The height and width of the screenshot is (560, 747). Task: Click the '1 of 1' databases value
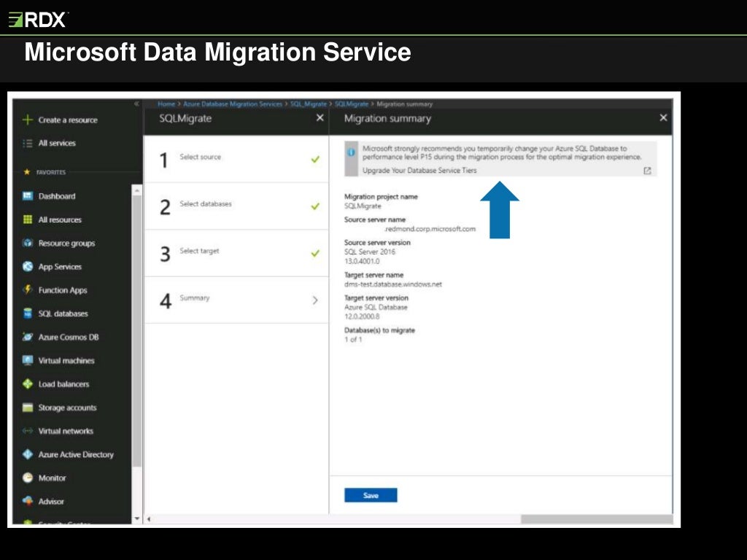click(353, 340)
